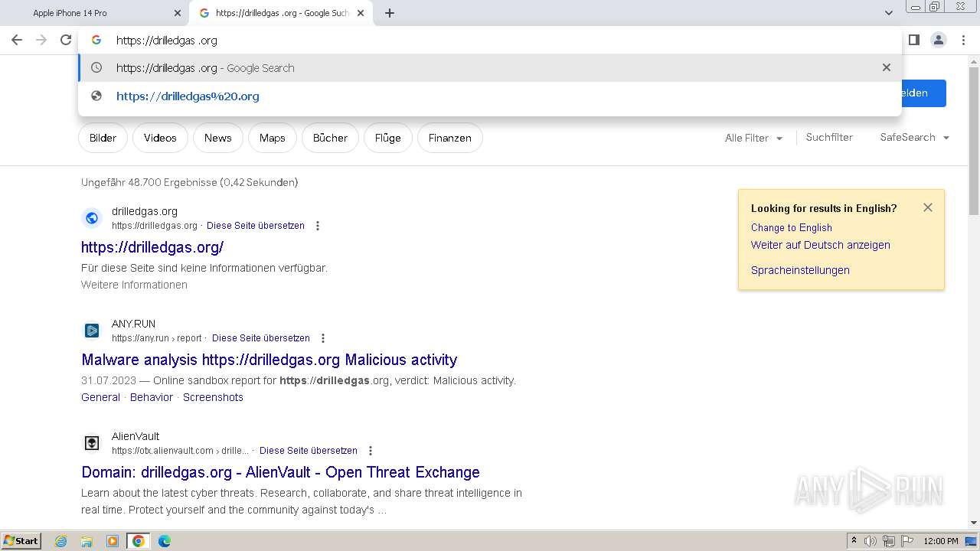Select the Flüge filter chip
The height and width of the screenshot is (551, 980).
pos(387,138)
